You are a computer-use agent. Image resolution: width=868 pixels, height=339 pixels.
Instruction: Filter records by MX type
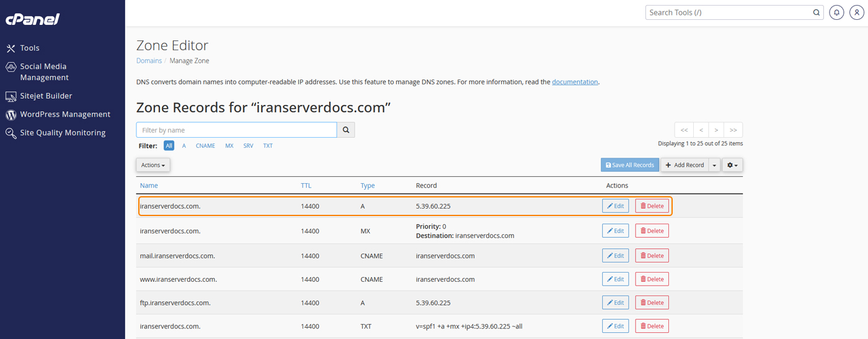(x=229, y=146)
